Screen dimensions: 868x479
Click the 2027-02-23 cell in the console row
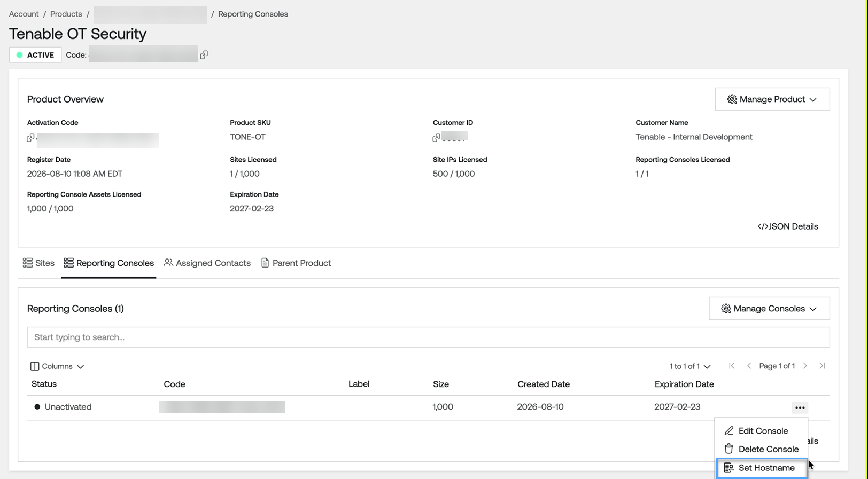point(677,407)
